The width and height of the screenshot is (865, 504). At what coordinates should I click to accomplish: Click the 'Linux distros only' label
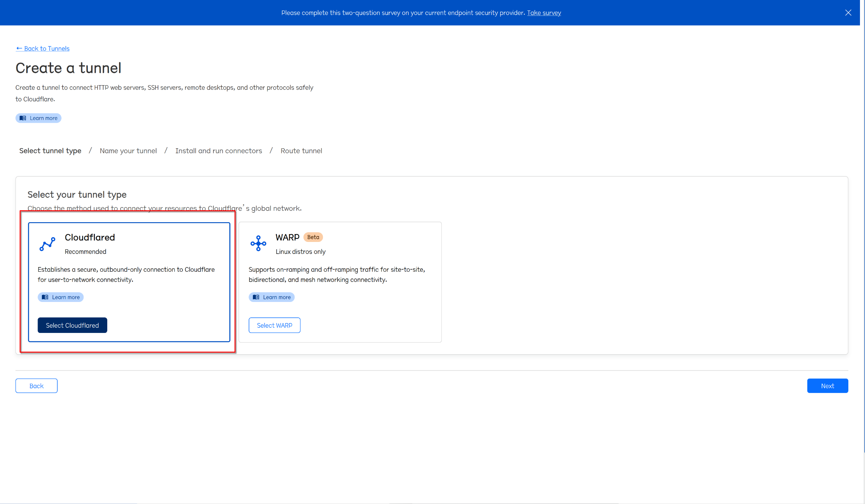coord(300,252)
